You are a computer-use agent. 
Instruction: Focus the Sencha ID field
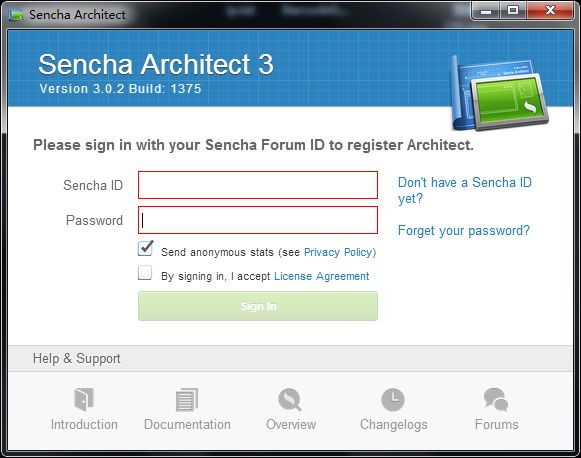pos(258,185)
